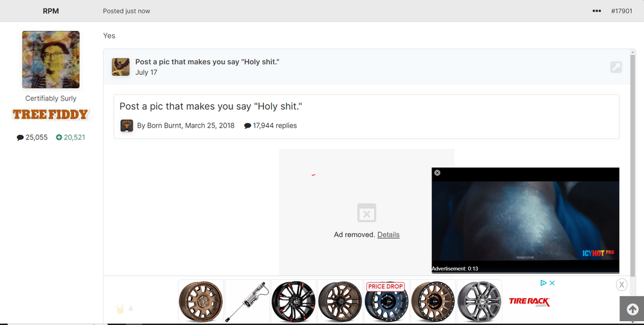Open the embedded topic title heading
This screenshot has width=644, height=325.
pos(211,106)
